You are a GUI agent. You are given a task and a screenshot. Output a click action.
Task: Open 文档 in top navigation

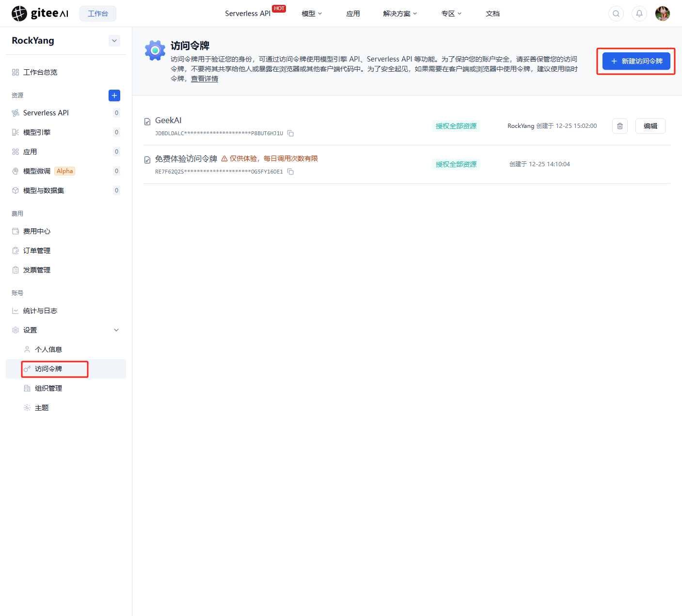492,14
